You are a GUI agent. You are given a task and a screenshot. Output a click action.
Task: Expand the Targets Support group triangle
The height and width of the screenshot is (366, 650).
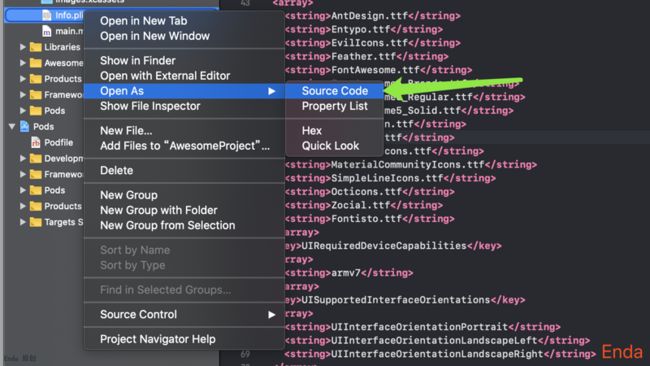click(x=23, y=222)
